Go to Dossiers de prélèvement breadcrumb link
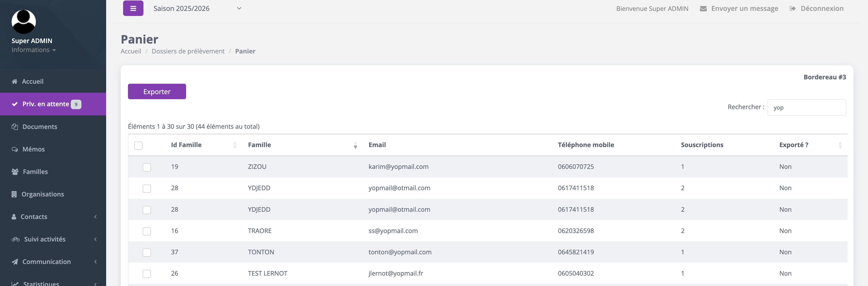Screen dimensions: 868x286 188,51
